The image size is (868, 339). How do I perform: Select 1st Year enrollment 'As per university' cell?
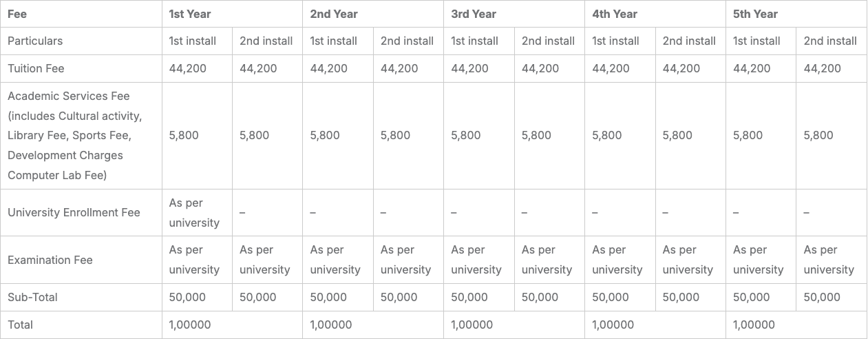(x=194, y=212)
